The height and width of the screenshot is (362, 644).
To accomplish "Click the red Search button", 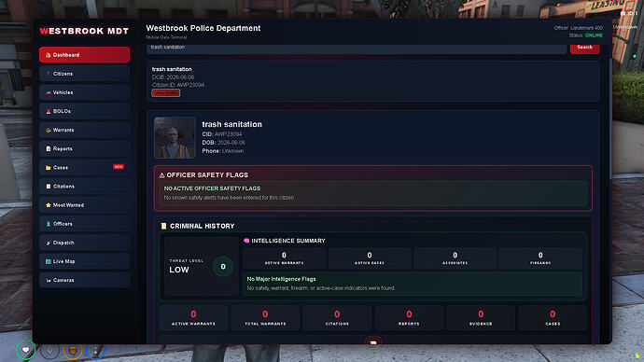I will 584,48.
